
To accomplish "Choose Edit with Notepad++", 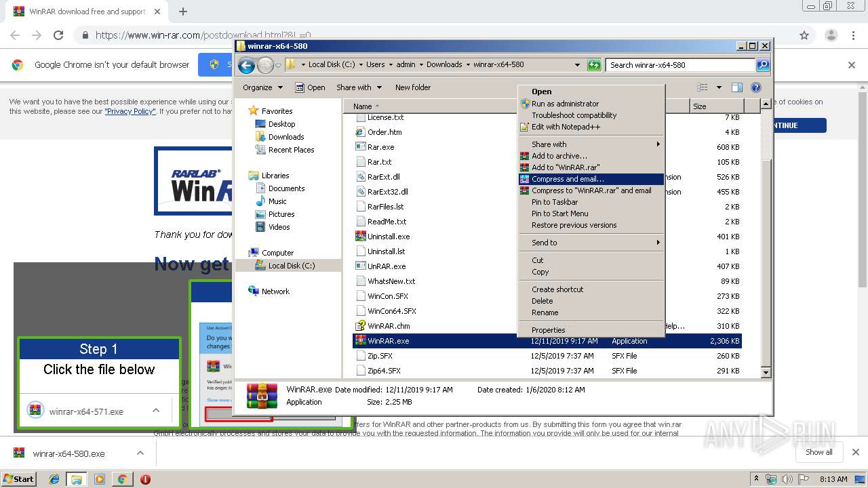I will (591, 127).
